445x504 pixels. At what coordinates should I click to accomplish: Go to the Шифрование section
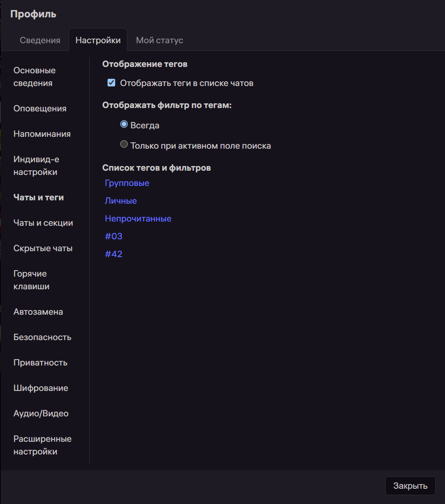pos(41,388)
